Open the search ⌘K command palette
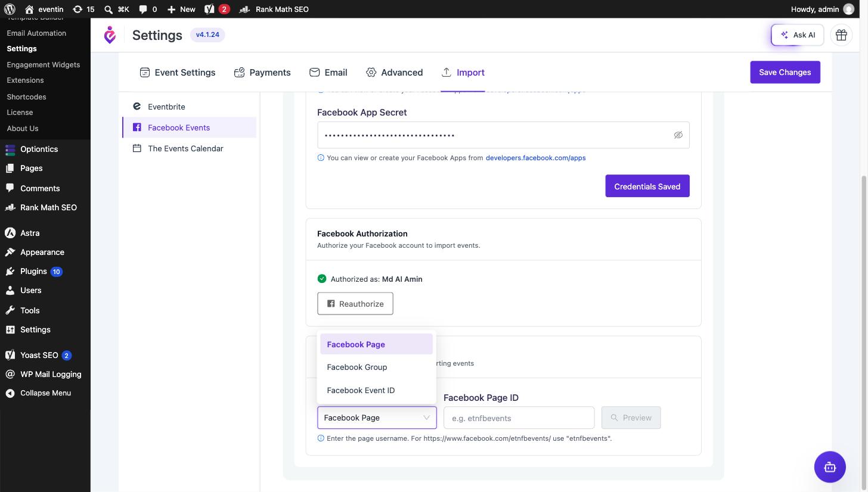This screenshot has height=492, width=868. click(116, 9)
